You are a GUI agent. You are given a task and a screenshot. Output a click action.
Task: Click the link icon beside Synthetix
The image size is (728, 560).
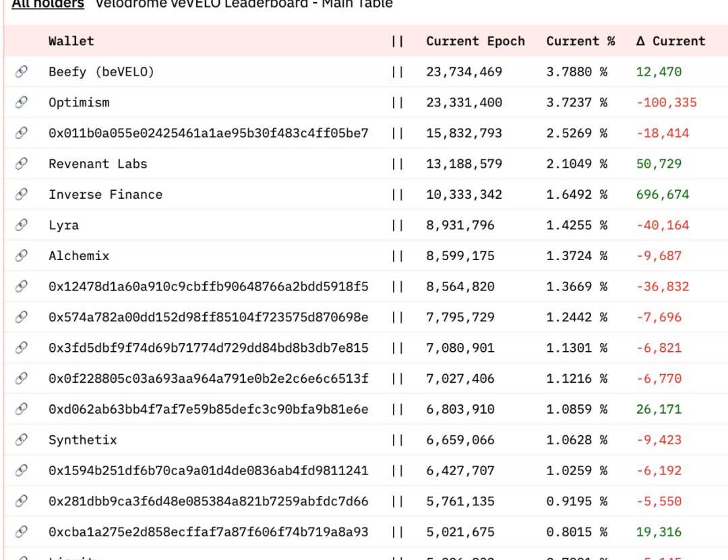[22, 439]
